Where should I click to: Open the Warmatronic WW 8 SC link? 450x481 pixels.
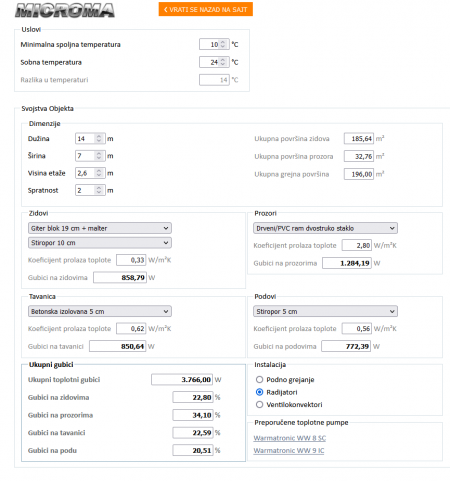coord(289,438)
